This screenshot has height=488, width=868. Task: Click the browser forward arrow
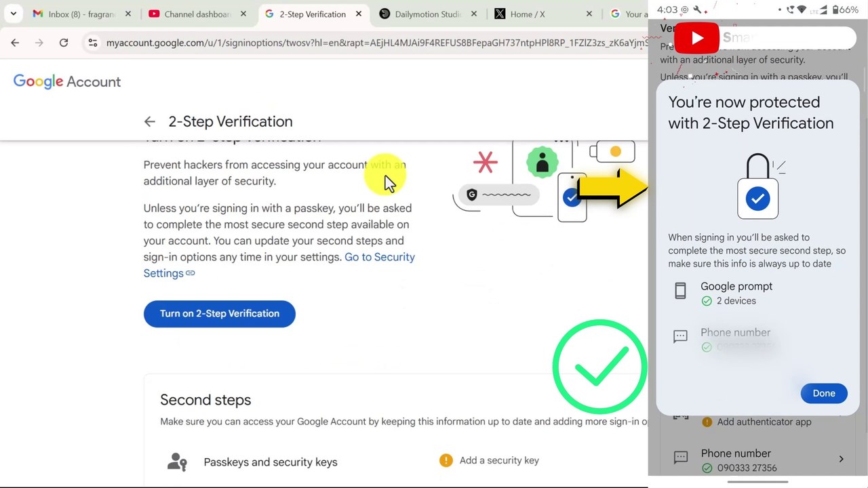(39, 43)
